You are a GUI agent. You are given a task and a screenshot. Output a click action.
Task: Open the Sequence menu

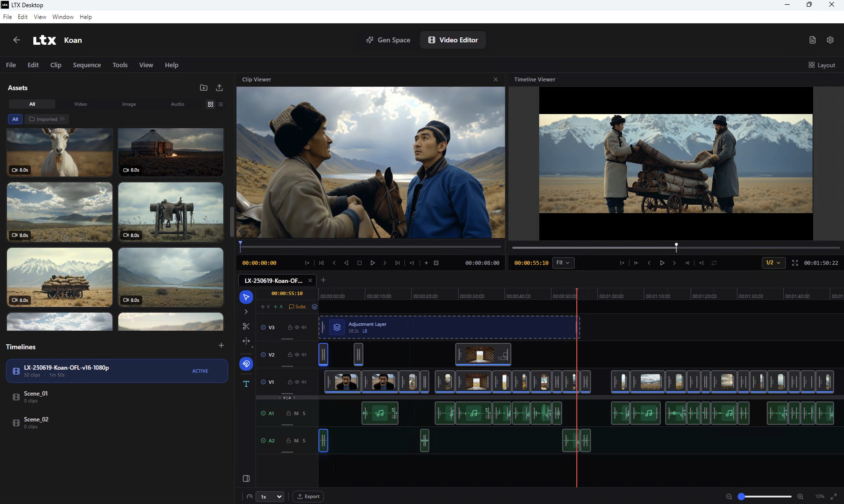[87, 65]
